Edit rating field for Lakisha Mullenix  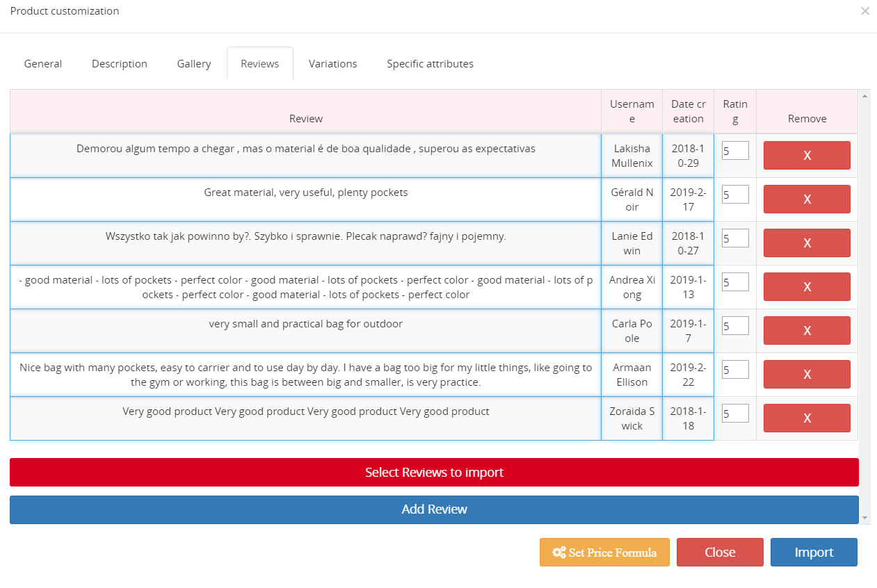[735, 151]
